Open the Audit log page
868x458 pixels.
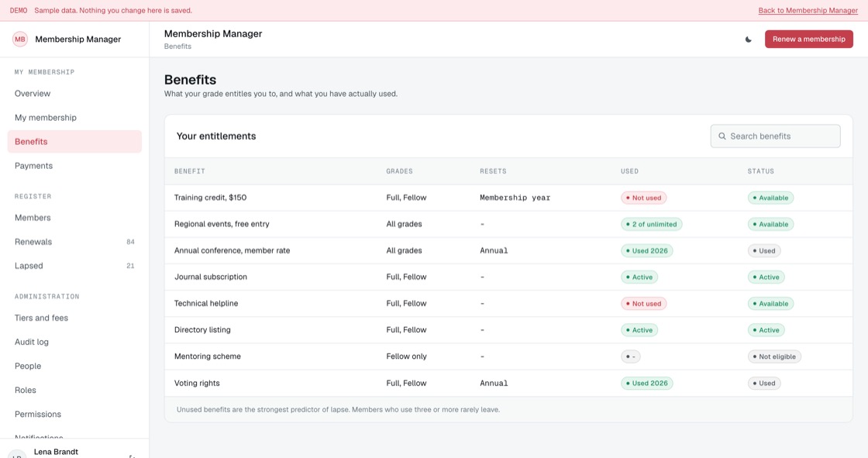click(x=74, y=342)
